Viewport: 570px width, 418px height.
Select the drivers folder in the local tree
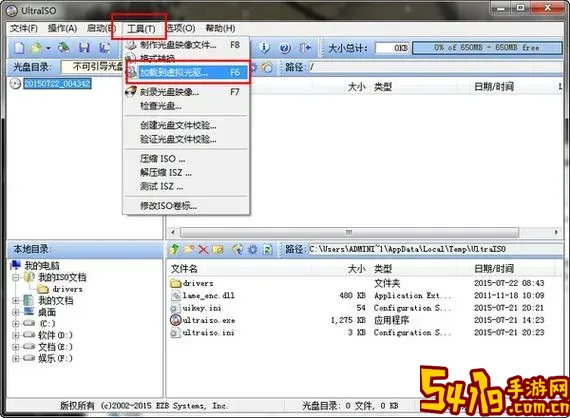[x=67, y=289]
